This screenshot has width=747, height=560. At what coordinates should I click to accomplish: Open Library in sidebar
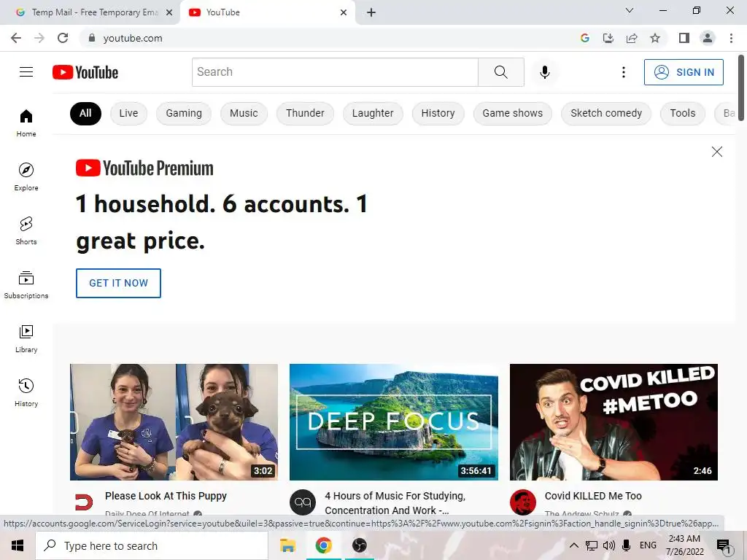coord(26,338)
